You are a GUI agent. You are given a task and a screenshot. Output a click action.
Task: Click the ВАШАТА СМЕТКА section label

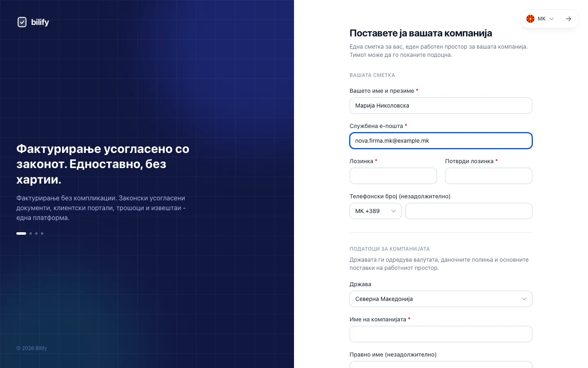click(x=372, y=75)
